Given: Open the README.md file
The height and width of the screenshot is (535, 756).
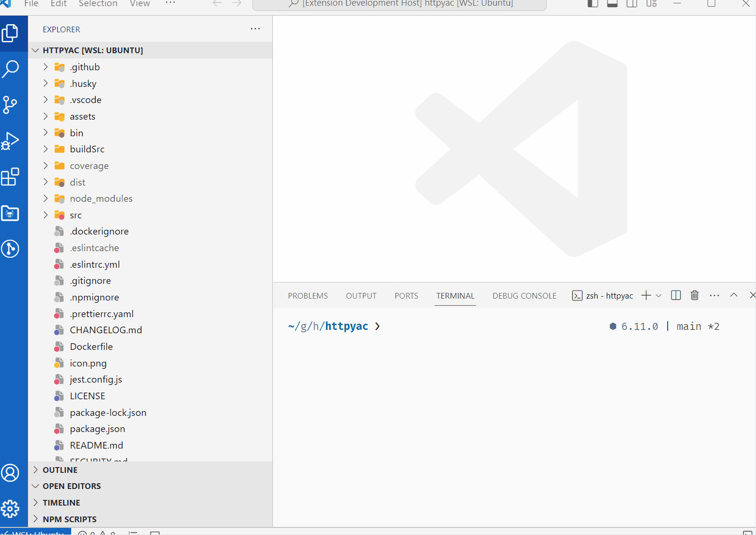Looking at the screenshot, I should tap(150, 445).
